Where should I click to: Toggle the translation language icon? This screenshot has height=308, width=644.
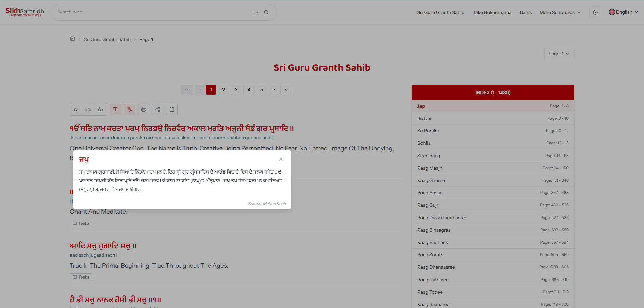[x=130, y=109]
